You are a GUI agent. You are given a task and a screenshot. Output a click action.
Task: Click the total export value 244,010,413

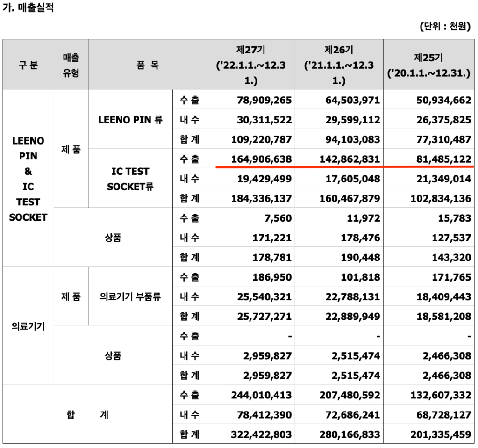tap(261, 395)
